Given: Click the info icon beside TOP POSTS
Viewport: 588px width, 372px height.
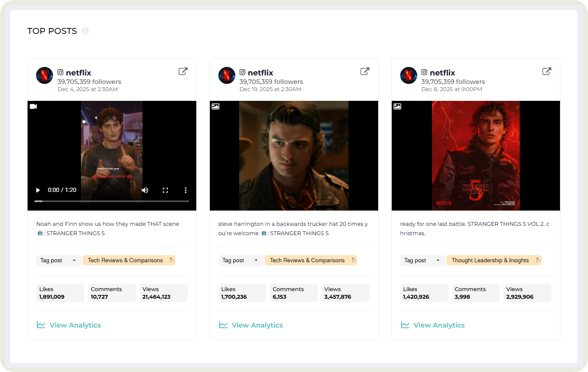Looking at the screenshot, I should [85, 31].
